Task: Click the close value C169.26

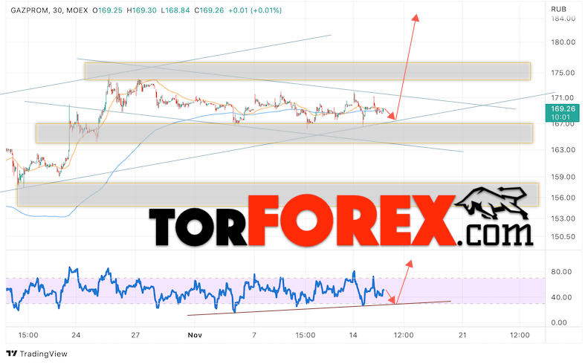Action: 209,10
